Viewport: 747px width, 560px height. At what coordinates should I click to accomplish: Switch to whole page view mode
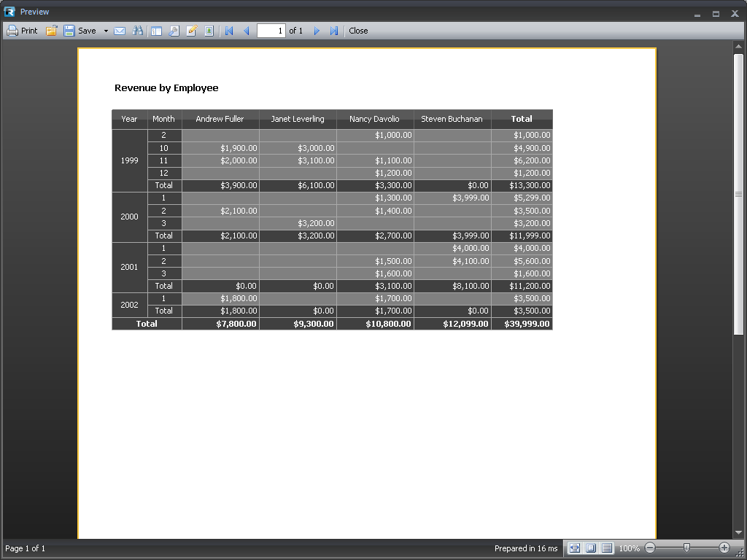coord(591,548)
